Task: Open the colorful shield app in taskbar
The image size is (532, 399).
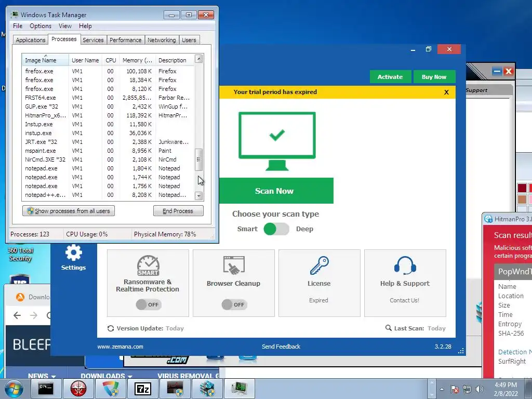Action: (111, 389)
